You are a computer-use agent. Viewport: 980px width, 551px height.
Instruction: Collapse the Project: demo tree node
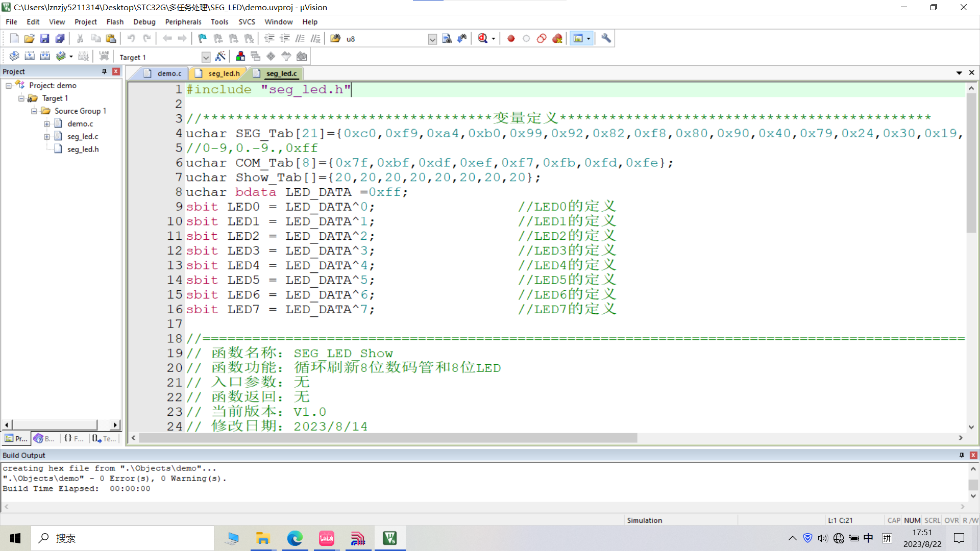point(8,86)
